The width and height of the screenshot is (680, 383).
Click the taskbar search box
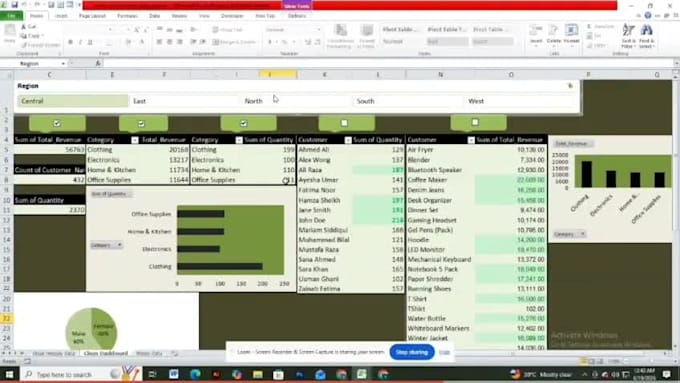pos(81,374)
